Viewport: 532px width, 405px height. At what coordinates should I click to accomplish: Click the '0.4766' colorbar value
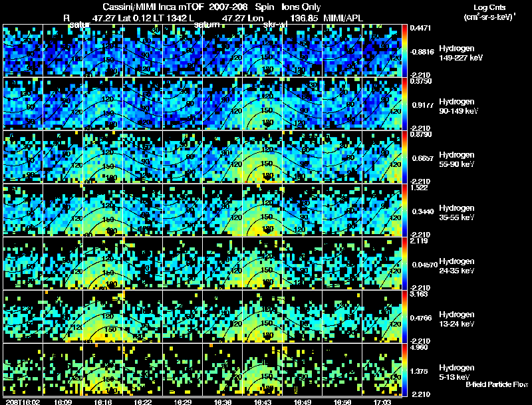tap(422, 318)
